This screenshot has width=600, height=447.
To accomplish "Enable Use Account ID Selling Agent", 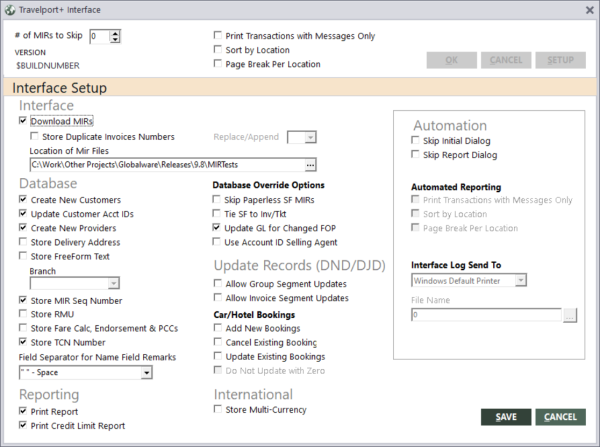I will (217, 242).
